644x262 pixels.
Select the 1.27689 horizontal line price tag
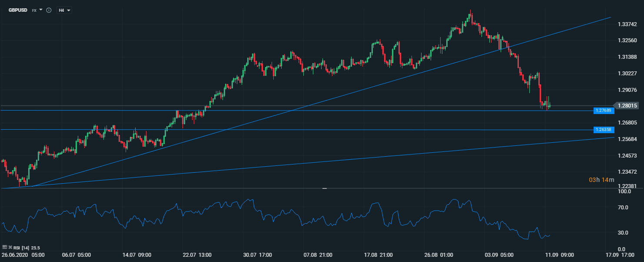pos(604,111)
